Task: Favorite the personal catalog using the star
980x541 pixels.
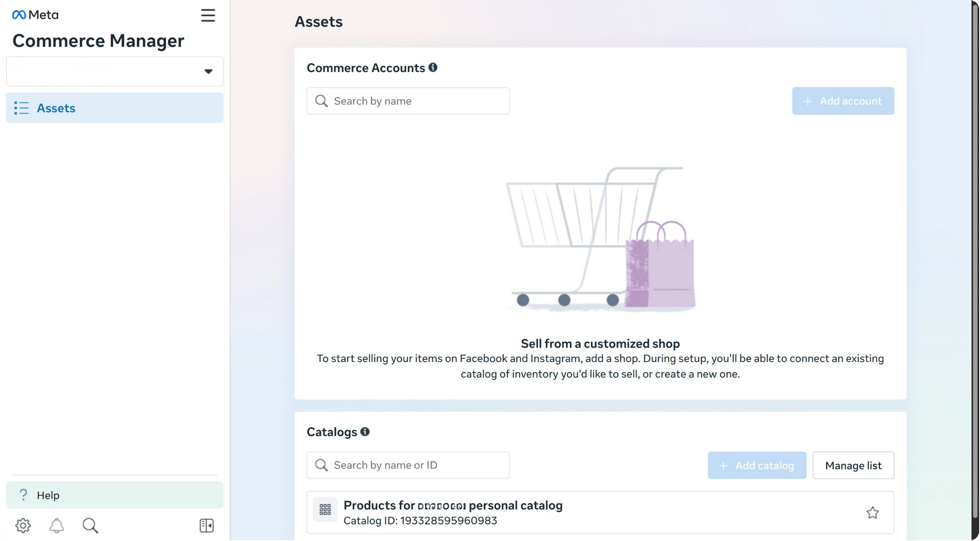Action: point(872,512)
